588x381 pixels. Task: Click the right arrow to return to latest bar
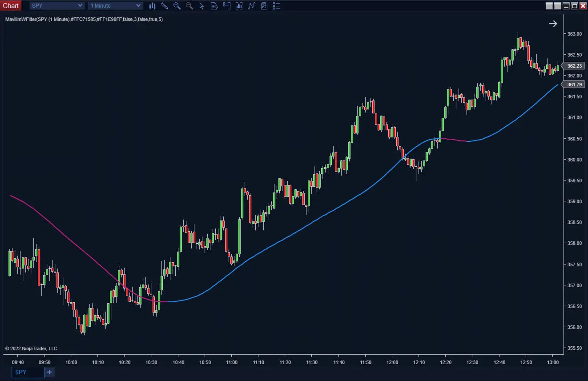tap(553, 24)
